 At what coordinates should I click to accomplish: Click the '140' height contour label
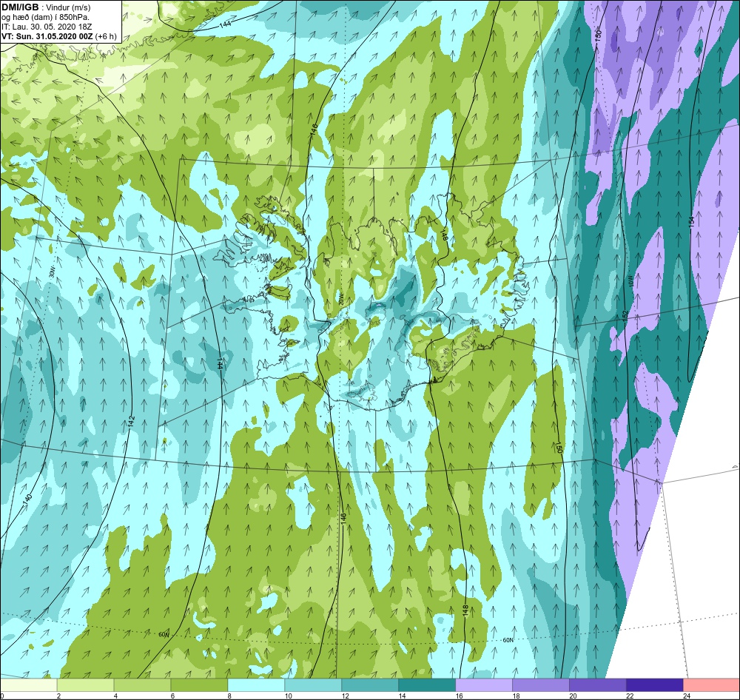27,499
